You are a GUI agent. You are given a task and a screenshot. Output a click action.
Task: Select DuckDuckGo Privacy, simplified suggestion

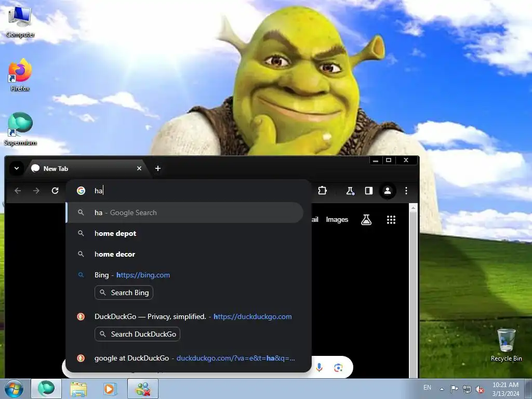185,316
